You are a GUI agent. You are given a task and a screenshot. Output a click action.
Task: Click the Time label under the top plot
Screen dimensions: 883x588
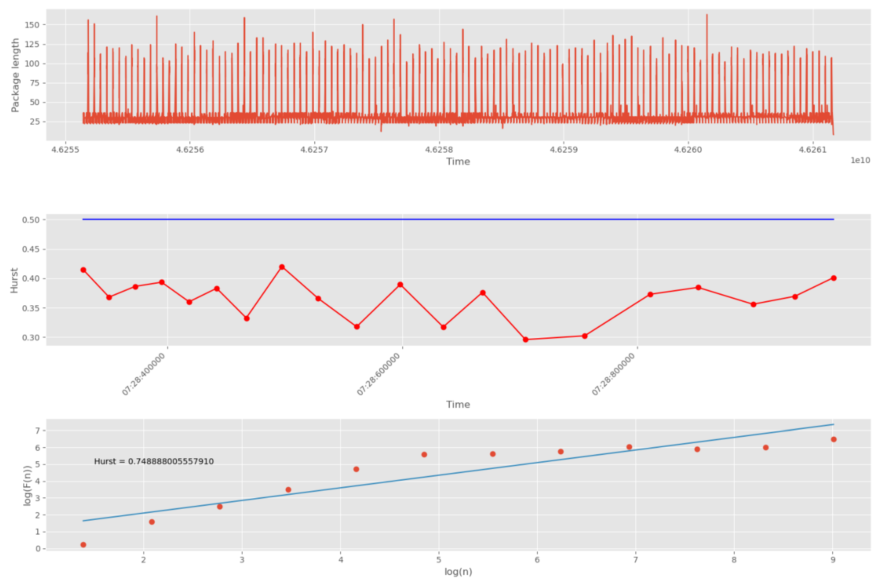coord(458,161)
